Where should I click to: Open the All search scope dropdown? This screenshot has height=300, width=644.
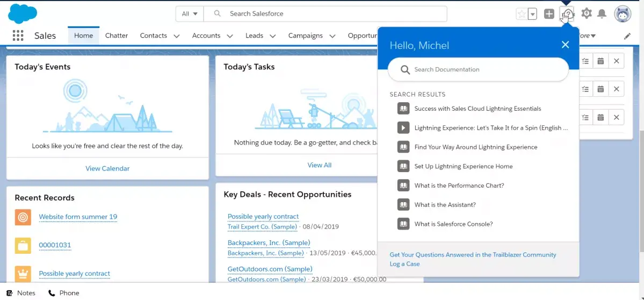coord(190,13)
